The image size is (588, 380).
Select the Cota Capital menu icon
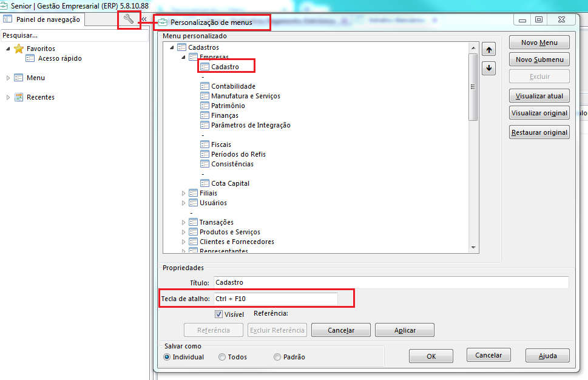204,183
